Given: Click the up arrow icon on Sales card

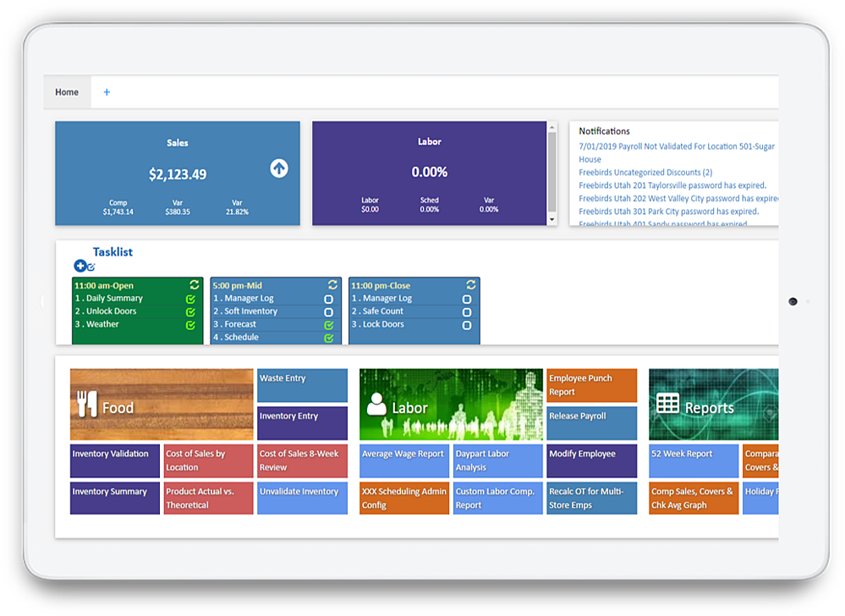Looking at the screenshot, I should [x=279, y=168].
